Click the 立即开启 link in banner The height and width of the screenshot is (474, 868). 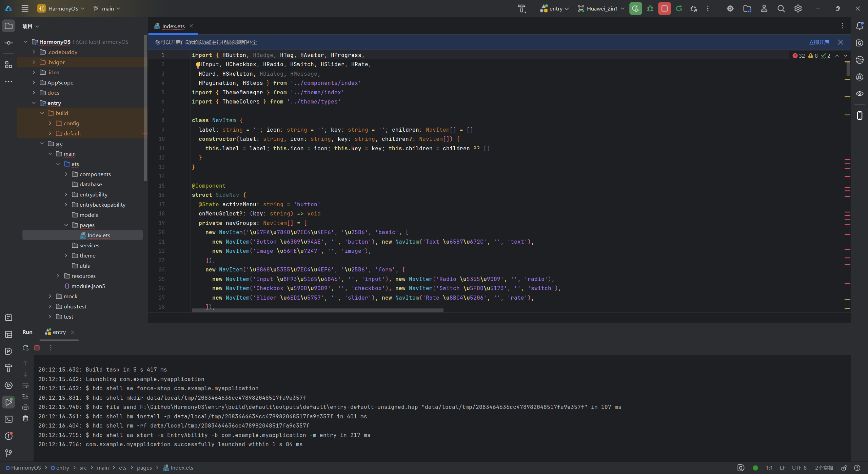pos(819,42)
